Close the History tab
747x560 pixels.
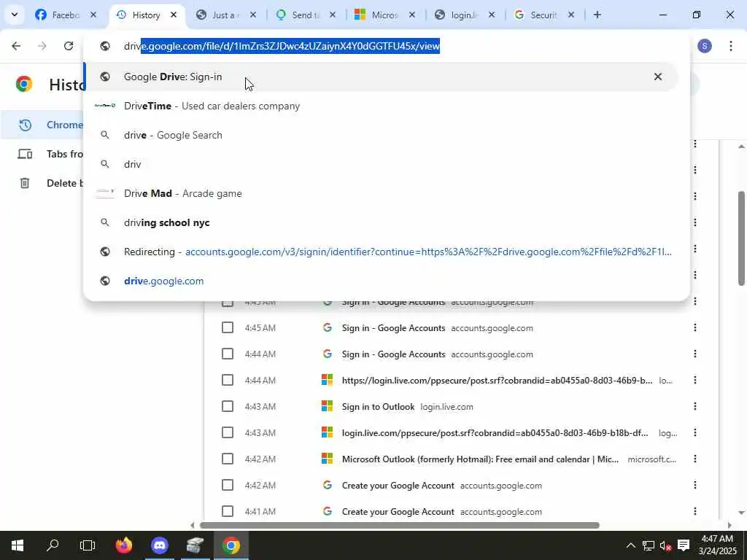pos(174,15)
